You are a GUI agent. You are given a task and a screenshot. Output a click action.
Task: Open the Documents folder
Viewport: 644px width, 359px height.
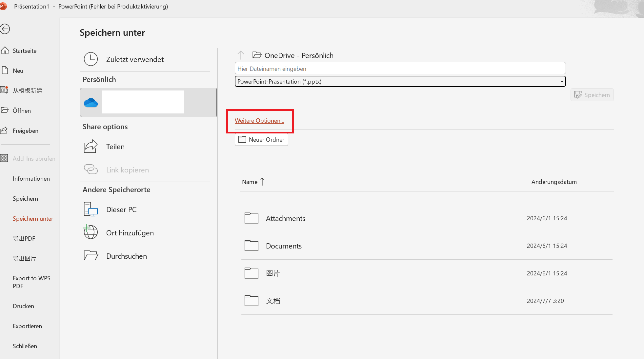[284, 246]
